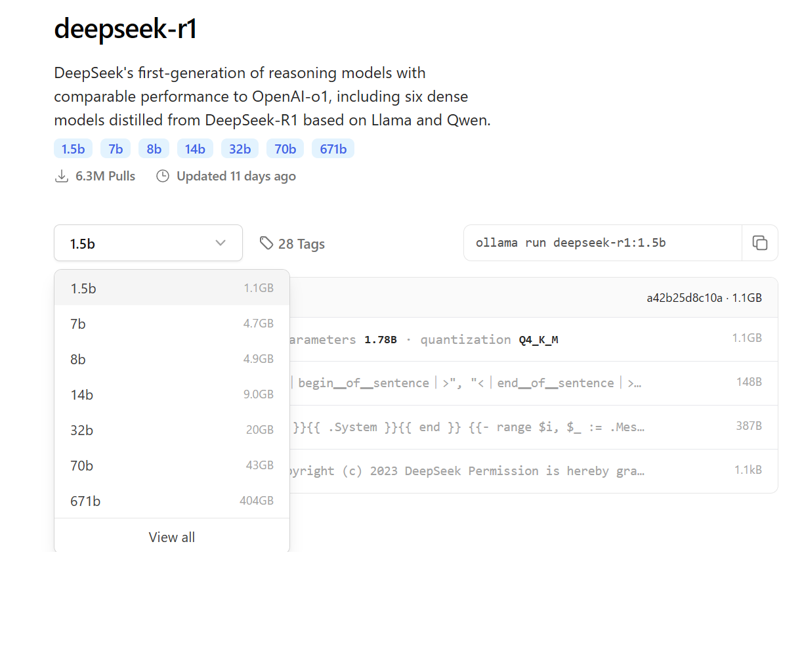This screenshot has height=672, width=802.
Task: Copy the ollama run command
Action: pyautogui.click(x=760, y=243)
